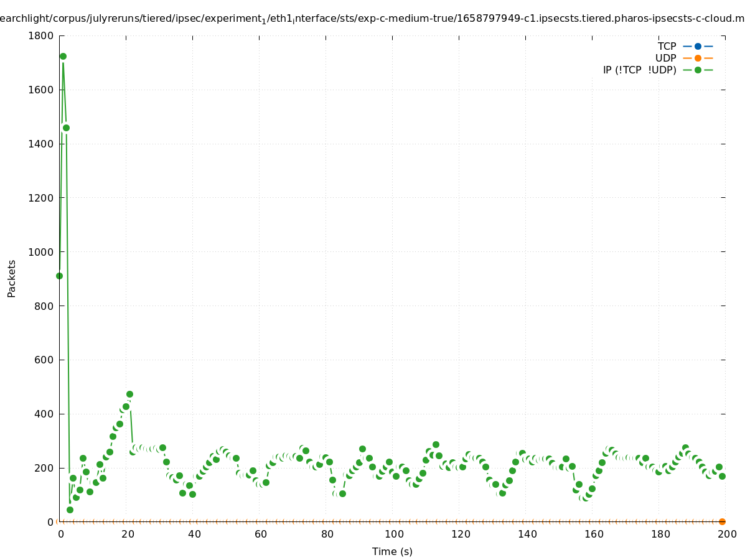The height and width of the screenshot is (560, 745).
Task: Click the 200 tick on the Time axis
Action: point(727,534)
